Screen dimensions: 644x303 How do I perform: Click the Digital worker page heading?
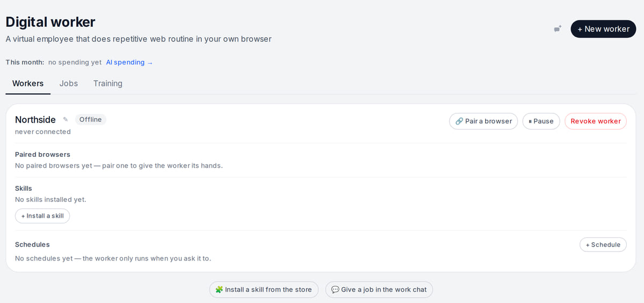point(50,22)
